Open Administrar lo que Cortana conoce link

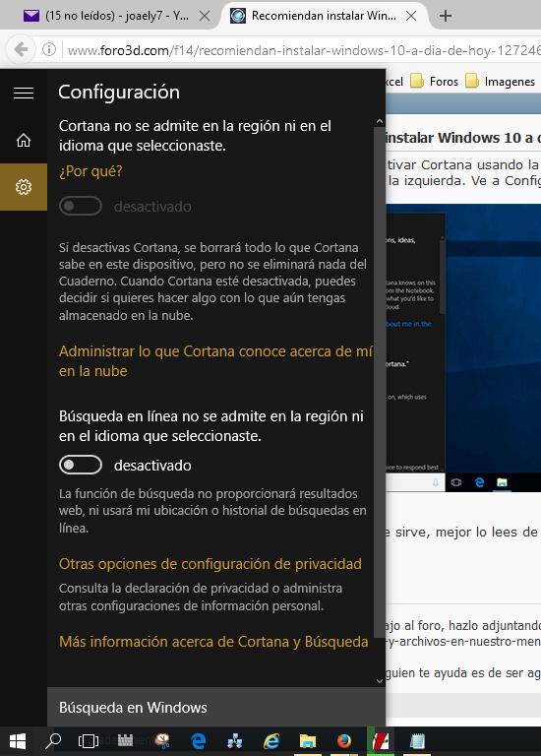point(215,361)
